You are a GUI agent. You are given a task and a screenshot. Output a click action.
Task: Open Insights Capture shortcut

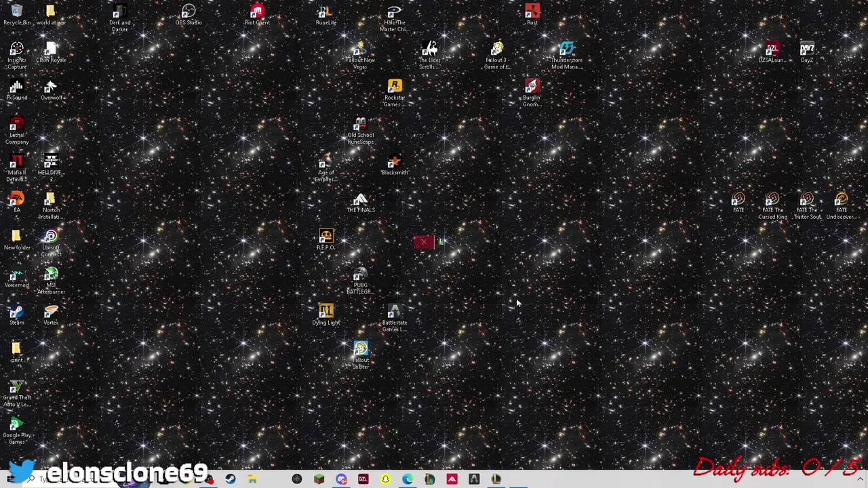point(17,55)
